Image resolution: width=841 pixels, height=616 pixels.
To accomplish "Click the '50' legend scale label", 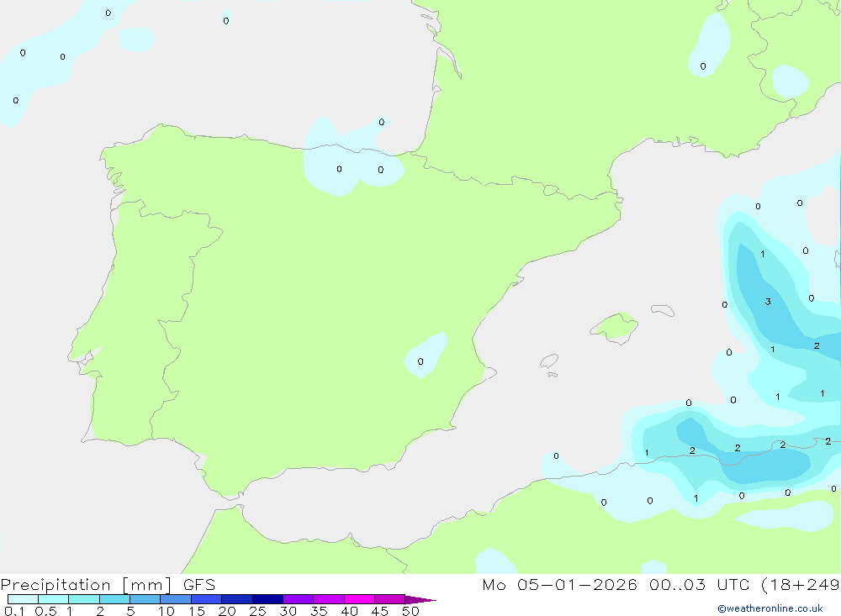I will (x=411, y=611).
